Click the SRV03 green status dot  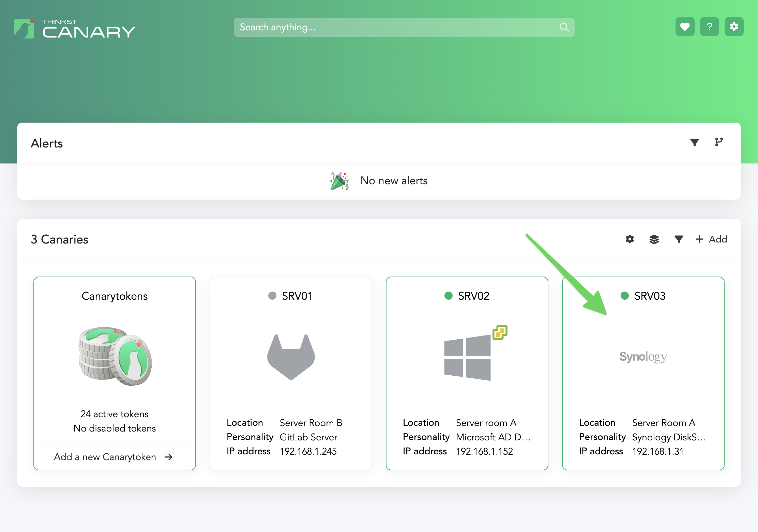[x=624, y=296]
